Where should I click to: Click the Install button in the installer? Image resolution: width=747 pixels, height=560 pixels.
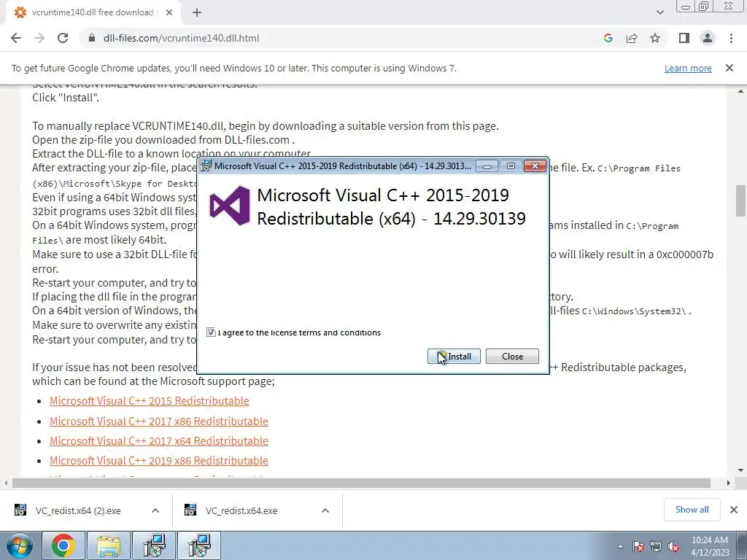[x=454, y=356]
